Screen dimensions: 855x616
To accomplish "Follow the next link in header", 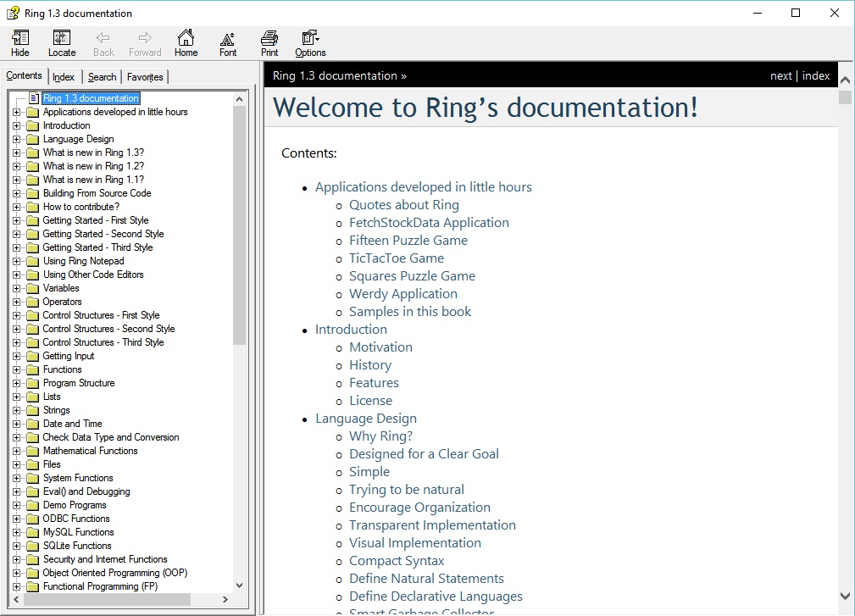I will pyautogui.click(x=780, y=75).
